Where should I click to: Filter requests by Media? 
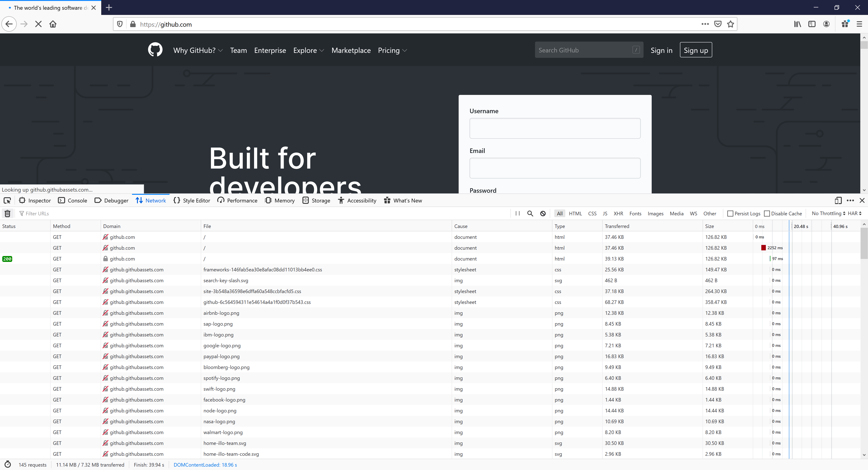676,214
